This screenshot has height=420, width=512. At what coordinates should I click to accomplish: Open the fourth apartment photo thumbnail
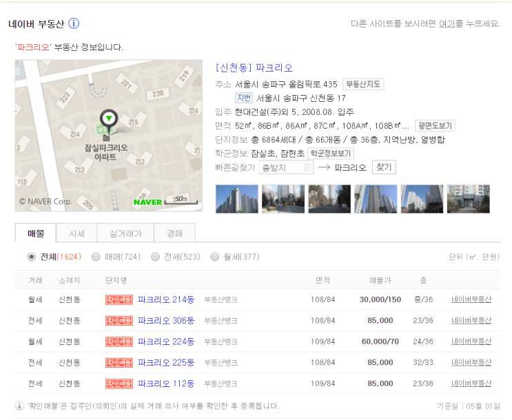pos(376,199)
